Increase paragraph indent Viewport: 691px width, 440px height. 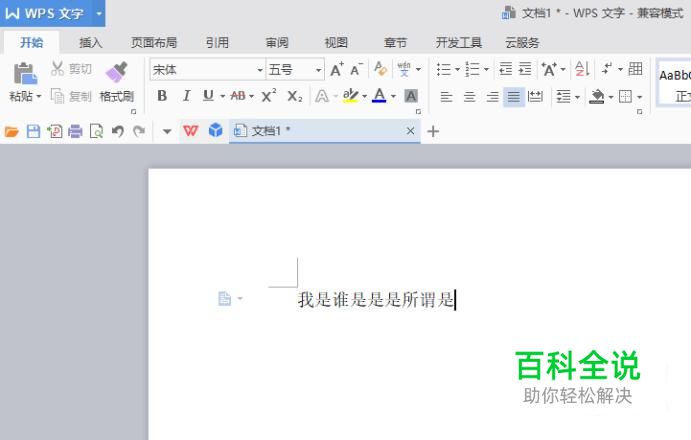pyautogui.click(x=525, y=69)
